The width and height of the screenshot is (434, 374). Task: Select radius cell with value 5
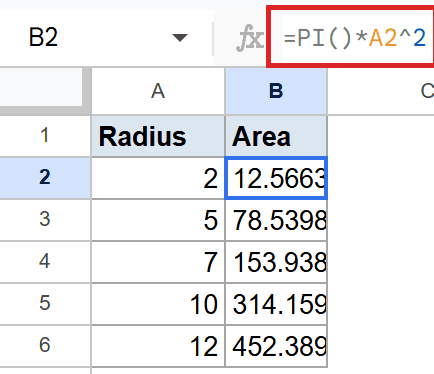coord(158,220)
